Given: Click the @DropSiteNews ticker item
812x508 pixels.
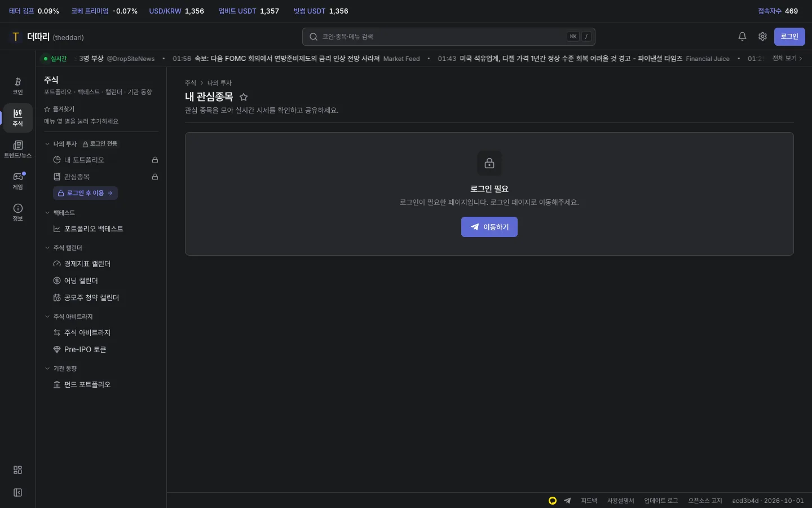Looking at the screenshot, I should (130, 59).
